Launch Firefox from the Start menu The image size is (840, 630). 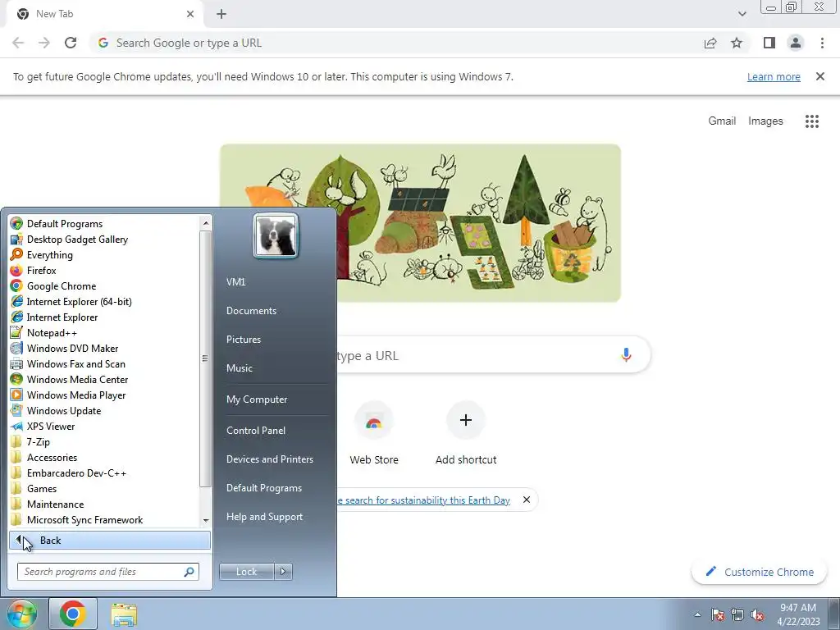[41, 271]
